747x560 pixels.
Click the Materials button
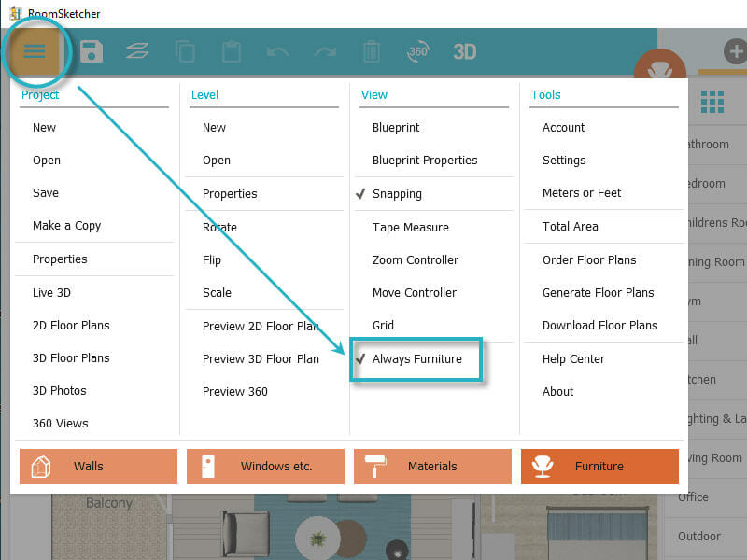click(x=432, y=466)
